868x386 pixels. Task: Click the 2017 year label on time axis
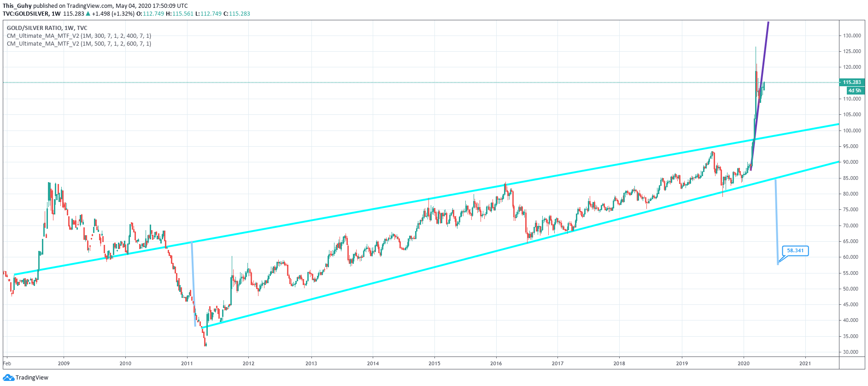(557, 363)
